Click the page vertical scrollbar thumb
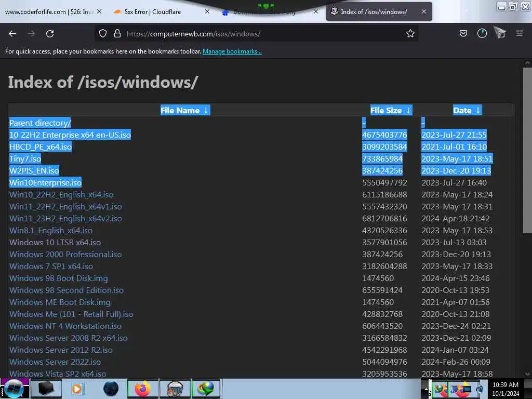The height and width of the screenshot is (399, 532). pos(527,150)
